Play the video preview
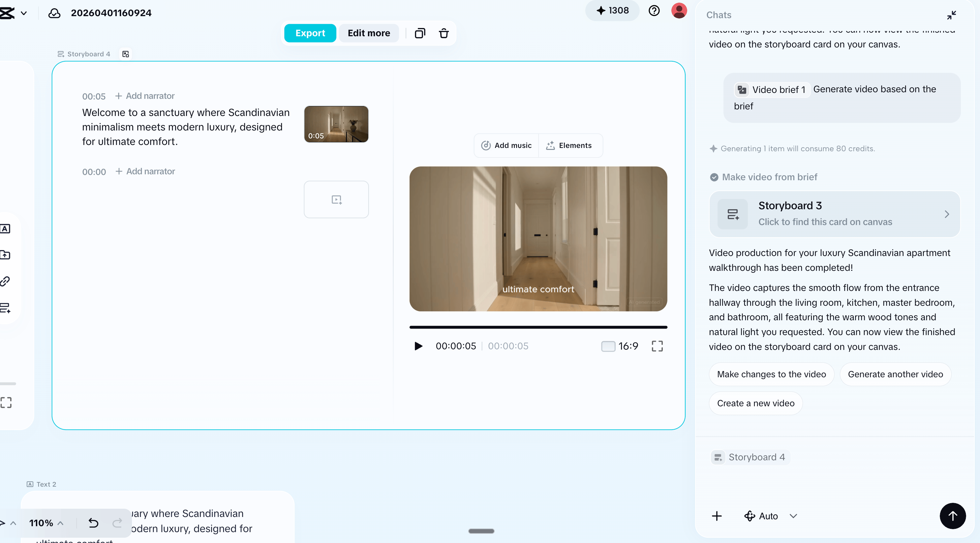This screenshot has width=980, height=543. (x=418, y=346)
